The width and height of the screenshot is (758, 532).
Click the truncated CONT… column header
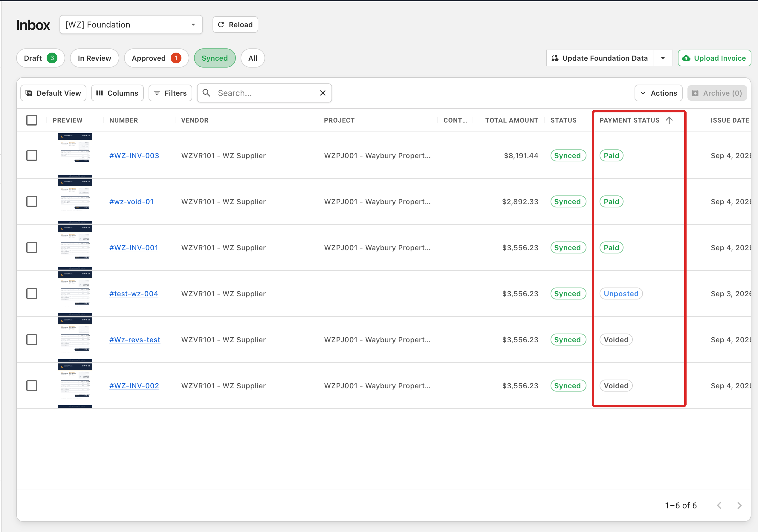(455, 120)
